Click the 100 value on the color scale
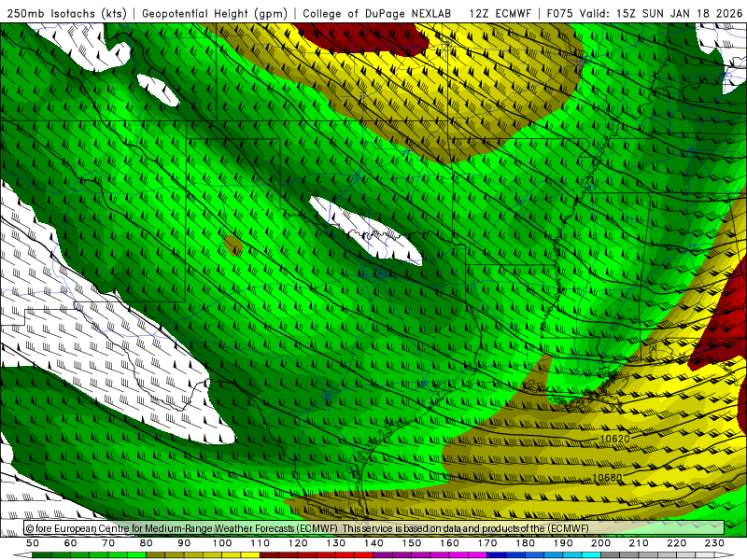Screen dimensions: 747x560 tap(222, 543)
